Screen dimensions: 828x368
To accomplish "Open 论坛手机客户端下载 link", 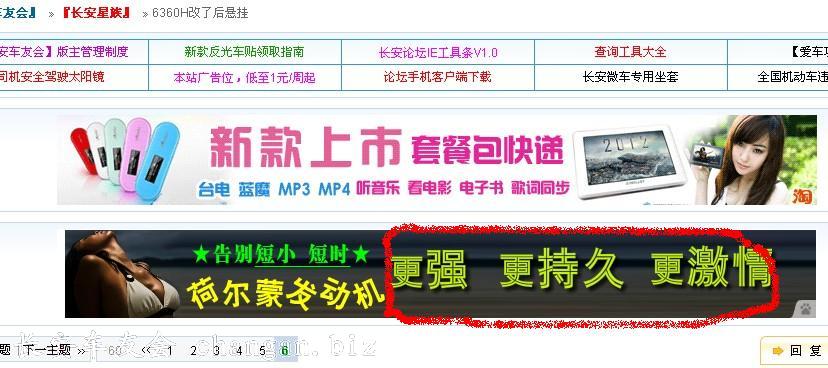I will pyautogui.click(x=437, y=77).
